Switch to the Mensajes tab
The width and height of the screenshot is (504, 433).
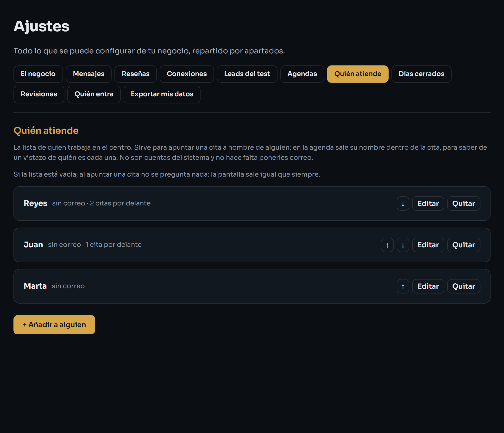coord(88,74)
